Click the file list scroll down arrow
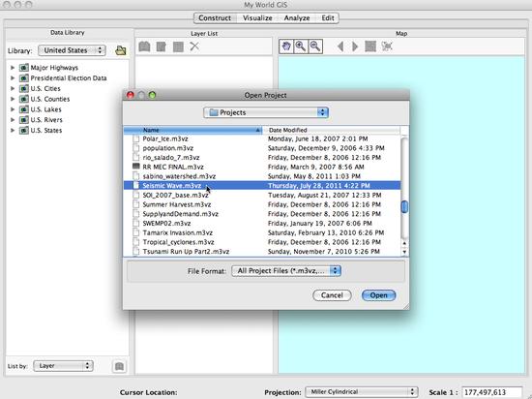 tap(404, 252)
